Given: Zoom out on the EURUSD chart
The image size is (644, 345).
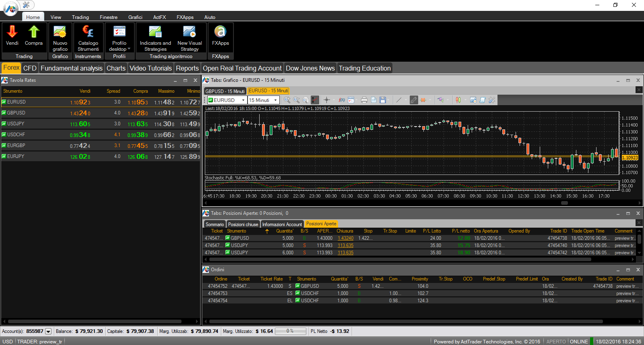Looking at the screenshot, I should (x=296, y=100).
